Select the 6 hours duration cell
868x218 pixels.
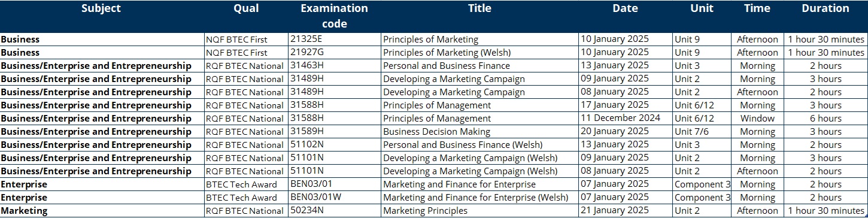pos(825,118)
